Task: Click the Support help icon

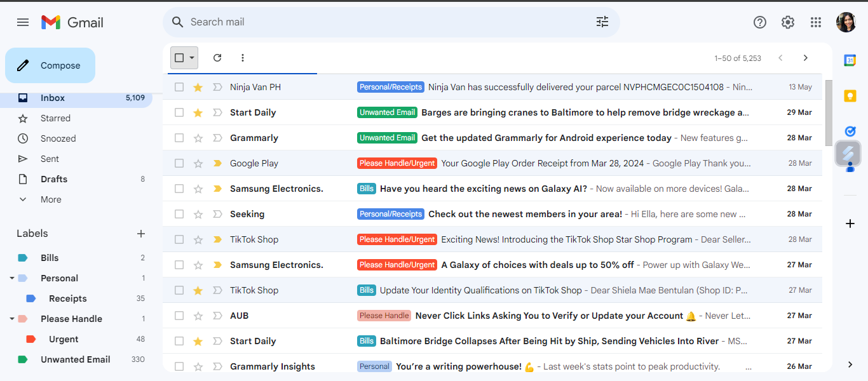Action: [x=759, y=22]
